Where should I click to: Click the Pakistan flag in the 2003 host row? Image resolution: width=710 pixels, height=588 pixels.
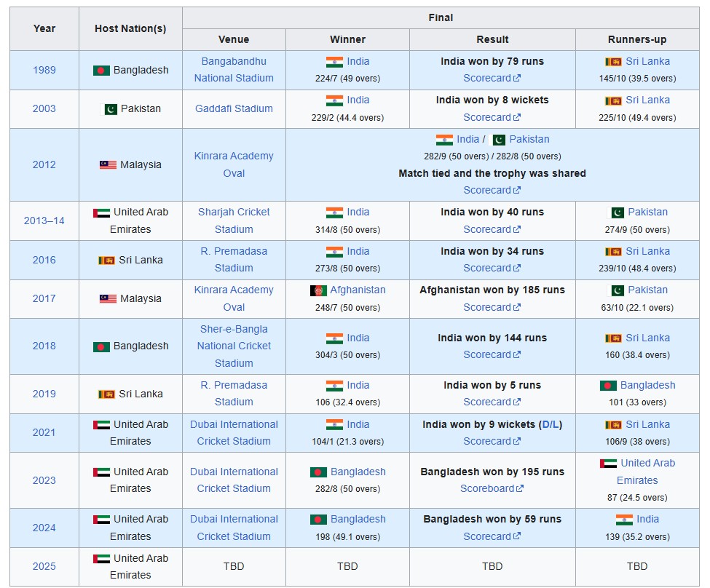109,109
